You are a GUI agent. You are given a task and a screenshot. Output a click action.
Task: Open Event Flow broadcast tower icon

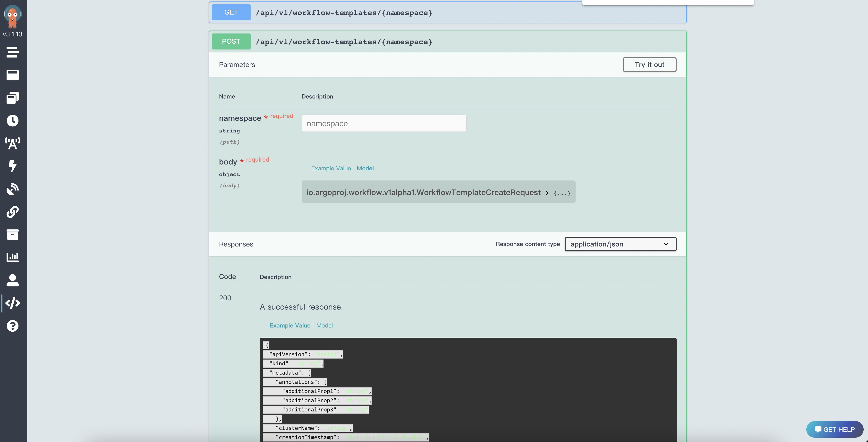[x=12, y=143]
